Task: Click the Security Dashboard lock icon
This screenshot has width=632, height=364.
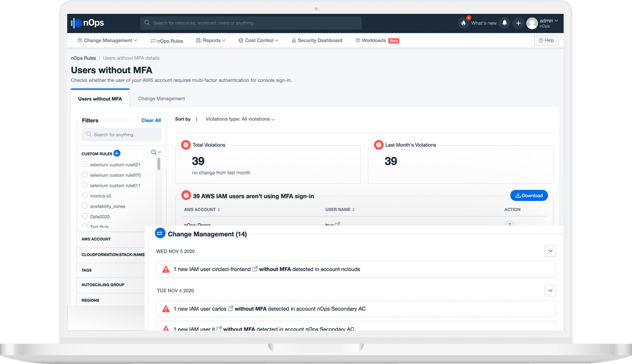Action: (294, 41)
